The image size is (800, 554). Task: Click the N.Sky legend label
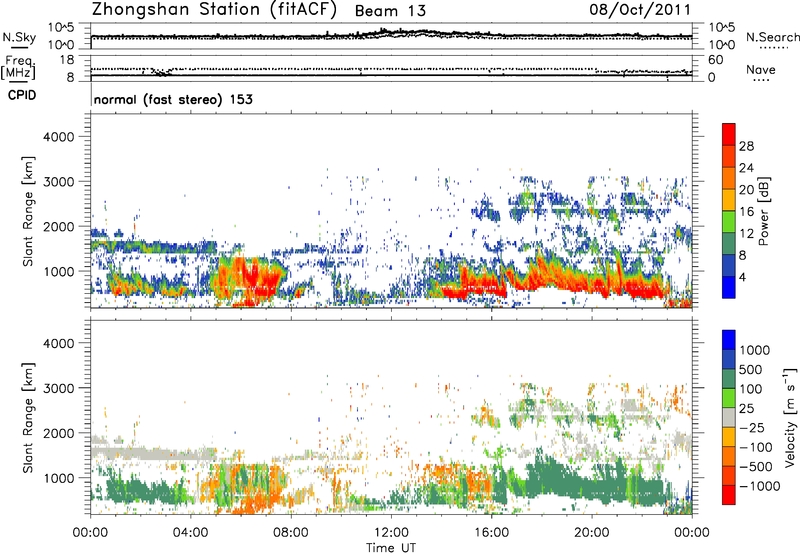pyautogui.click(x=19, y=37)
